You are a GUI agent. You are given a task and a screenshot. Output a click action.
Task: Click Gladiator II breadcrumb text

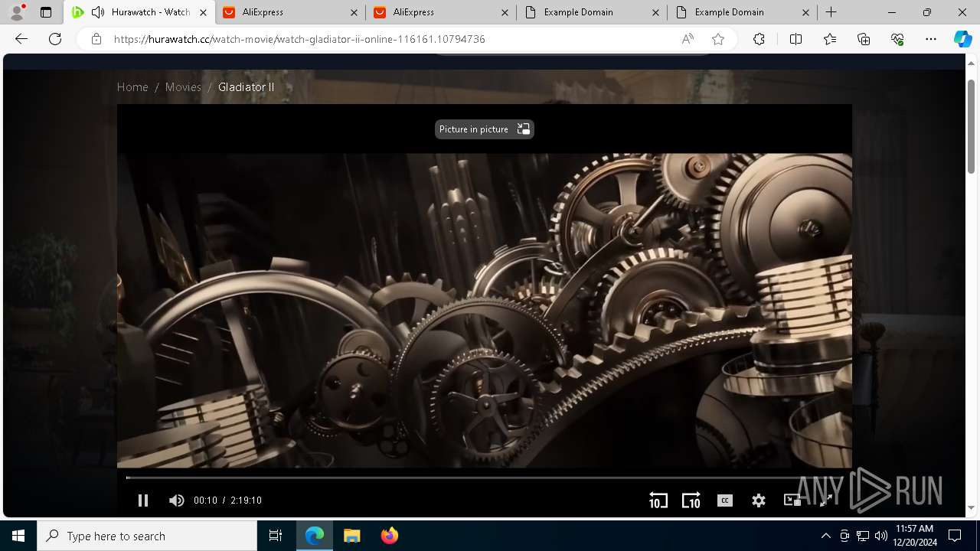[x=246, y=87]
